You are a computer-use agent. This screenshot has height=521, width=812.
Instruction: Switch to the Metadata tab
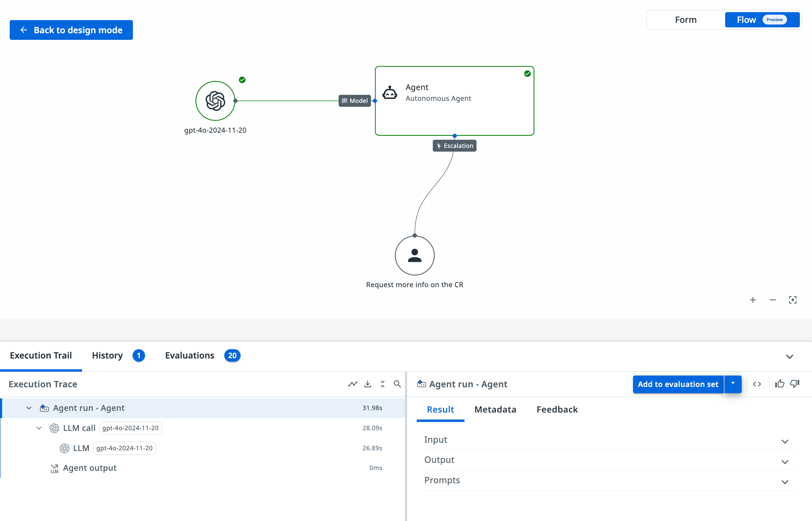[495, 409]
